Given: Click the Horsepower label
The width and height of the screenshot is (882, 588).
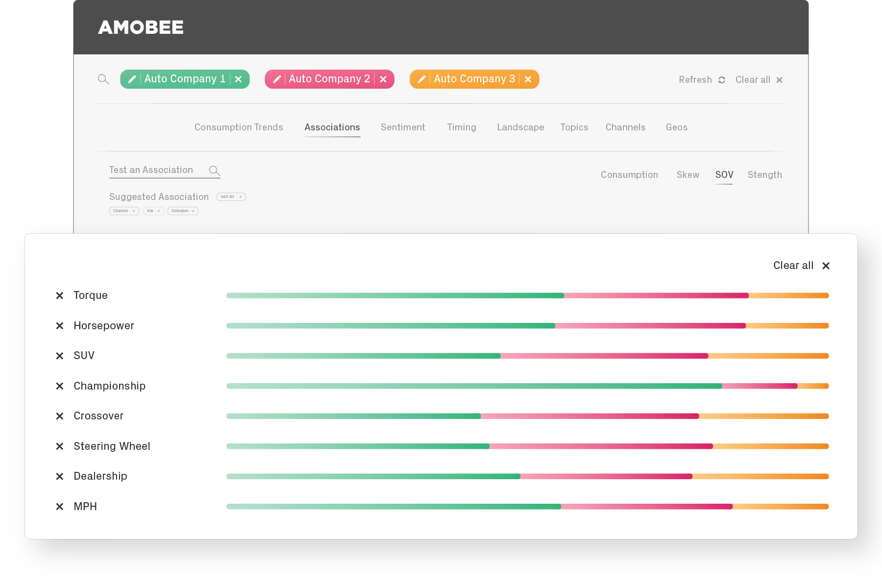Looking at the screenshot, I should click(x=104, y=326).
